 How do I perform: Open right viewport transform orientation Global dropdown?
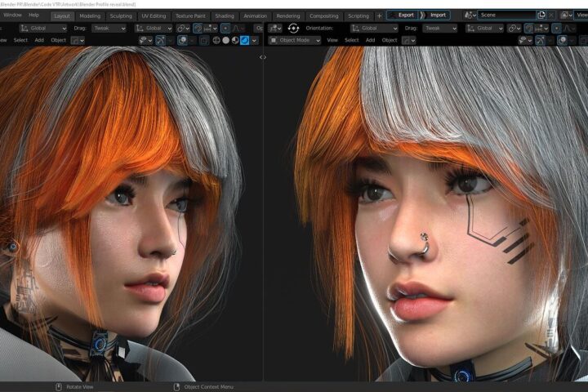pyautogui.click(x=484, y=28)
